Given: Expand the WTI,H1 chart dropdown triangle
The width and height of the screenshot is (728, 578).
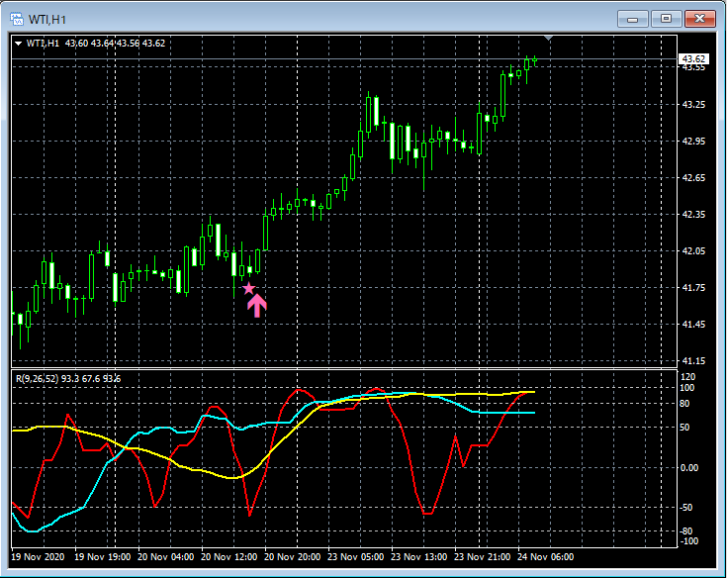Looking at the screenshot, I should [x=18, y=43].
